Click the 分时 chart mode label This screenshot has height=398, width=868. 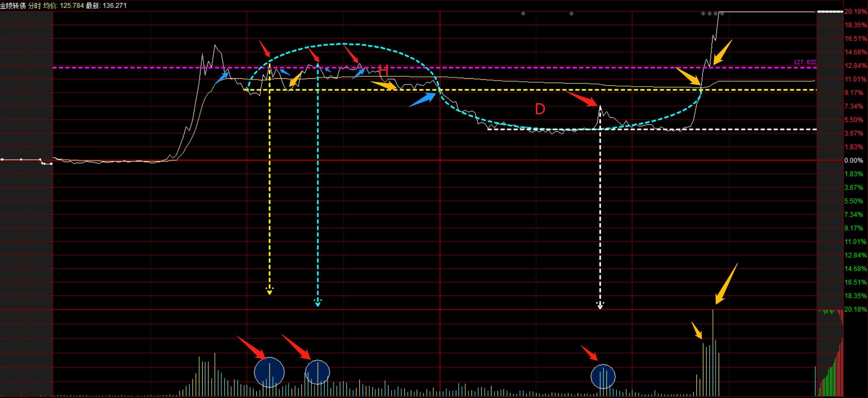pyautogui.click(x=34, y=6)
